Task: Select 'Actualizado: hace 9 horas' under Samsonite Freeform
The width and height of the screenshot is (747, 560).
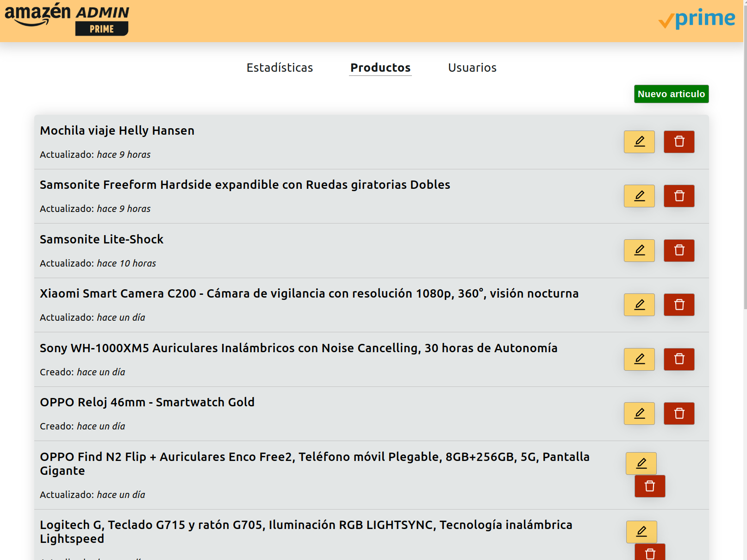Action: 95,209
